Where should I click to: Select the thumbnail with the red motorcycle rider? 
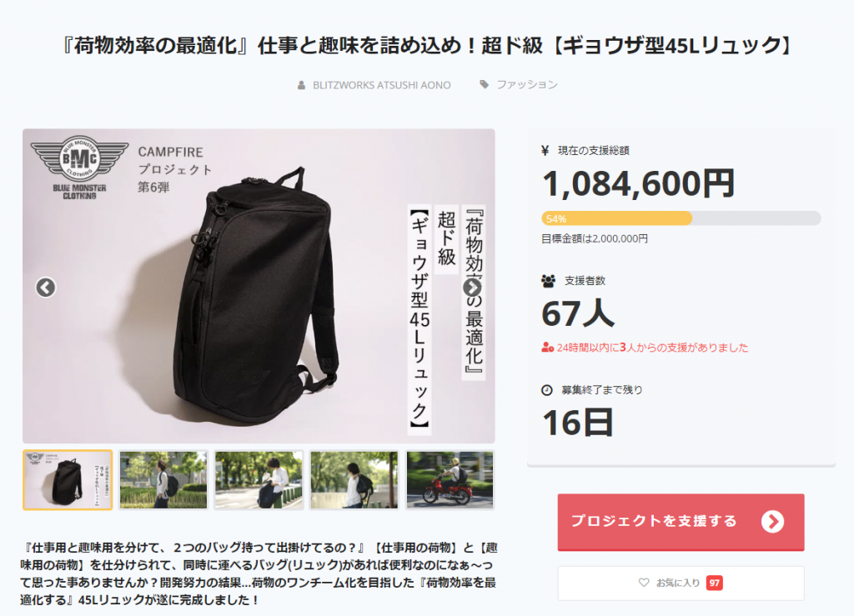click(450, 480)
